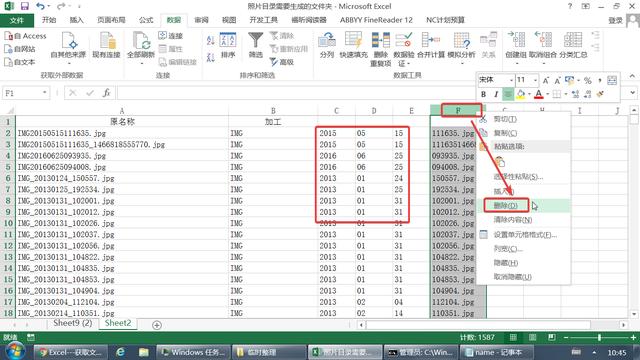Select 选择性粘贴(S) in context menu
This screenshot has height=360, width=640.
(518, 177)
